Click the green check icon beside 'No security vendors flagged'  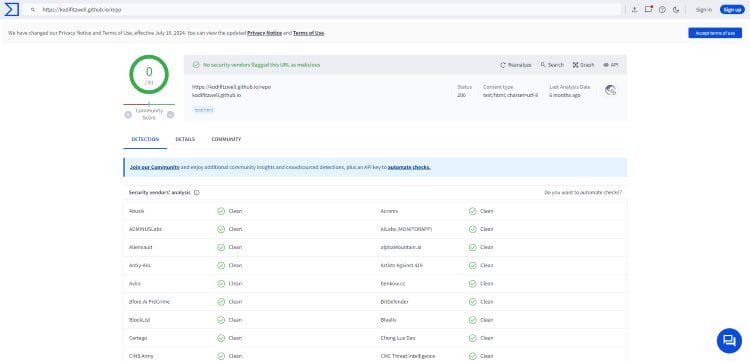pos(196,65)
